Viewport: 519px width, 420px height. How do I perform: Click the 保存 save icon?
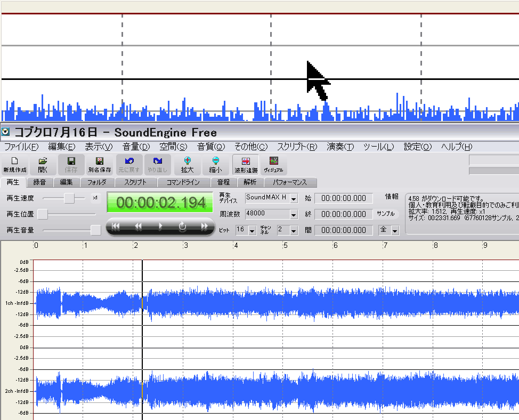click(71, 165)
